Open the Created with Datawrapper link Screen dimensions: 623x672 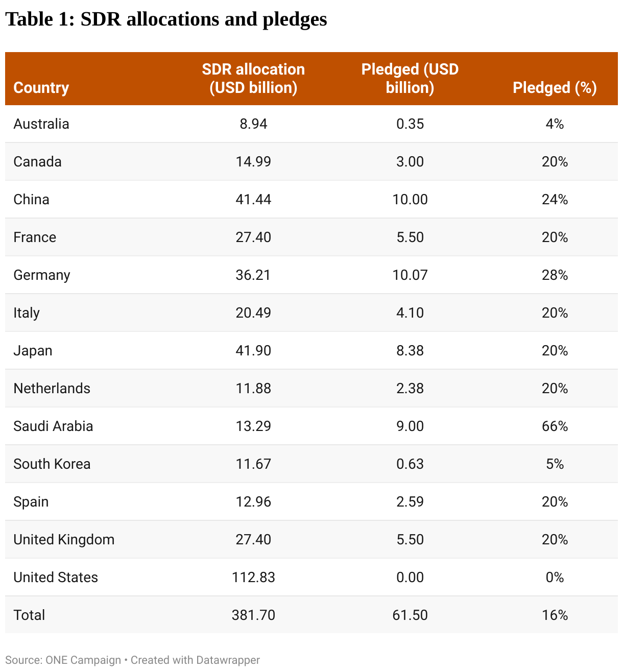(x=195, y=660)
